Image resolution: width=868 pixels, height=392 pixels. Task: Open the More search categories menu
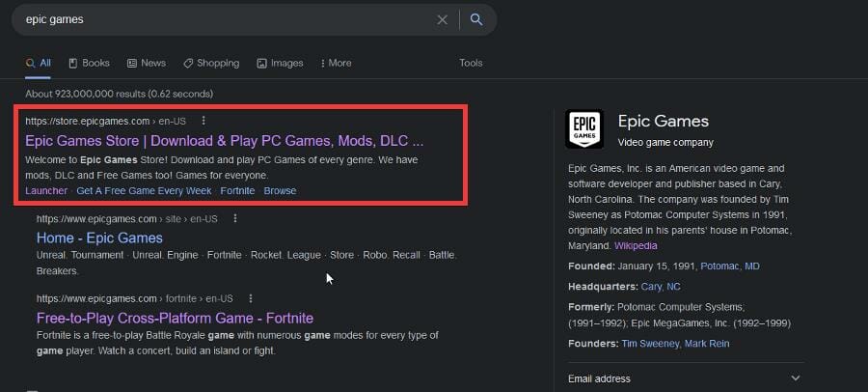coord(336,63)
